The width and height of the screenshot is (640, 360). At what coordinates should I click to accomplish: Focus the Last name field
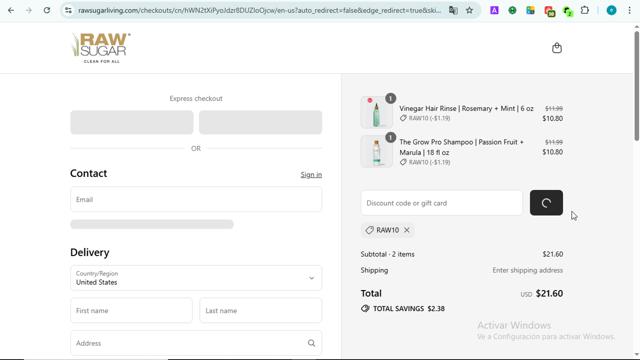click(261, 310)
